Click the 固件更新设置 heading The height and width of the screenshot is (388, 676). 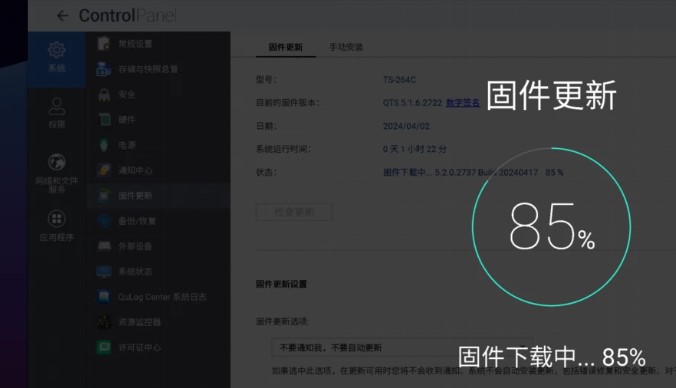click(281, 284)
